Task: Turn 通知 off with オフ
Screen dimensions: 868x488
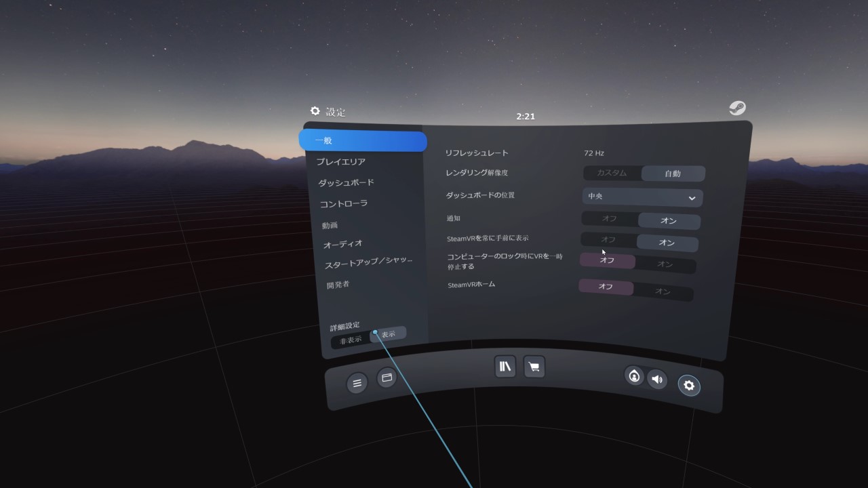Action: 609,219
